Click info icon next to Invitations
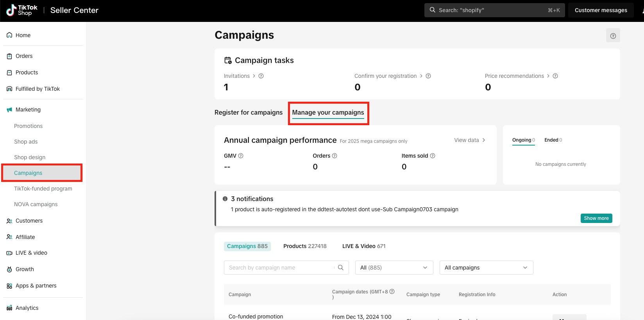644x320 pixels. pos(261,76)
